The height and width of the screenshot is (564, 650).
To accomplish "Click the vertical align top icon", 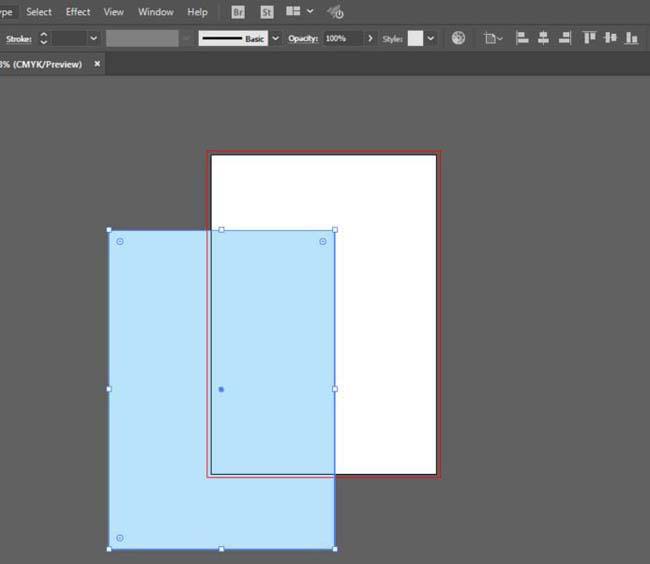I will click(x=589, y=38).
